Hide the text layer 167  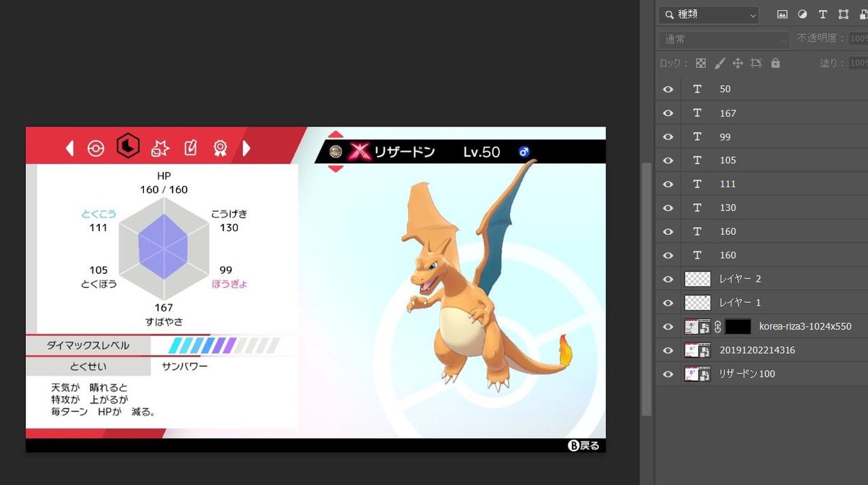(x=668, y=113)
